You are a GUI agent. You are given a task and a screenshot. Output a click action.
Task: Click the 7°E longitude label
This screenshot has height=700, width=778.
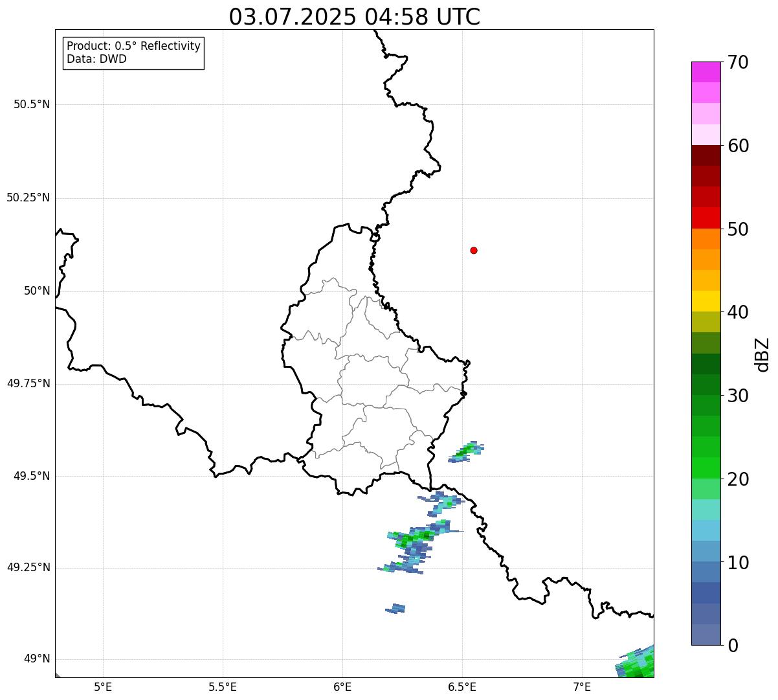pos(582,686)
